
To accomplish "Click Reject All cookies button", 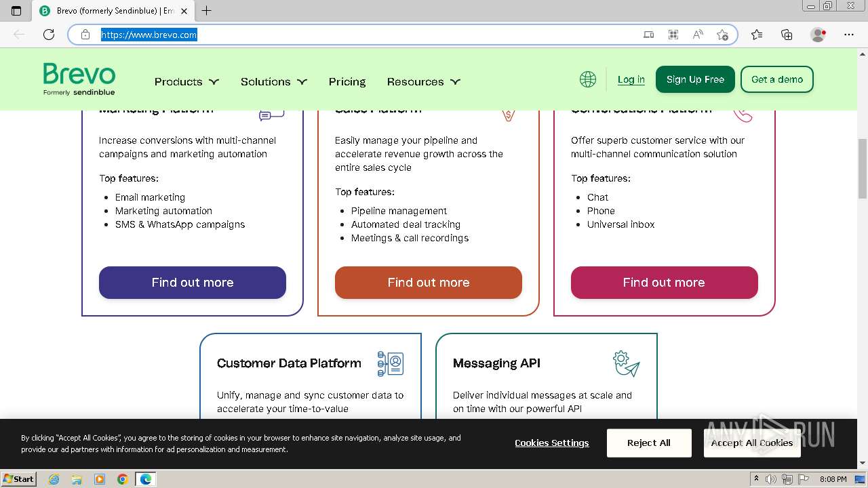I will (x=649, y=443).
